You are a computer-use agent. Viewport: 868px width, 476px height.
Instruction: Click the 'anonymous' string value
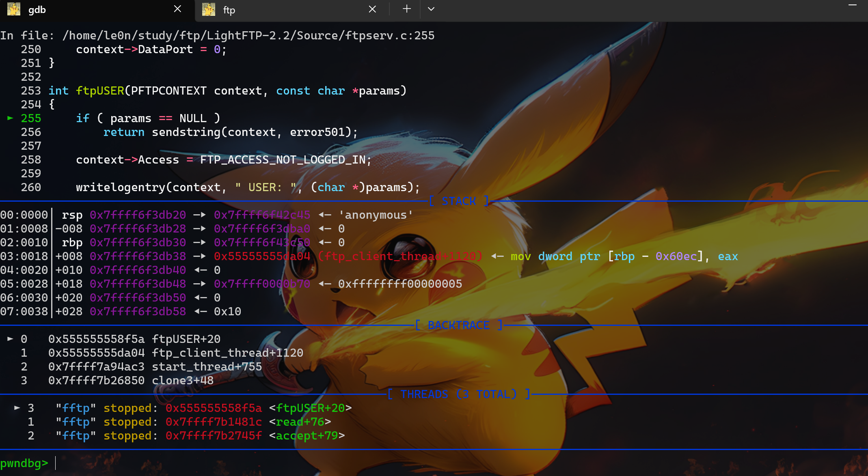(376, 215)
